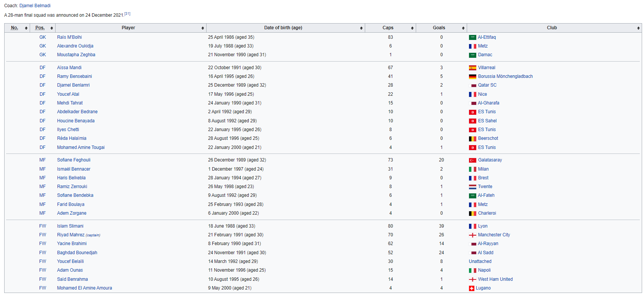Click the England flag beside West Ham United
This screenshot has height=296, width=644.
pos(472,280)
